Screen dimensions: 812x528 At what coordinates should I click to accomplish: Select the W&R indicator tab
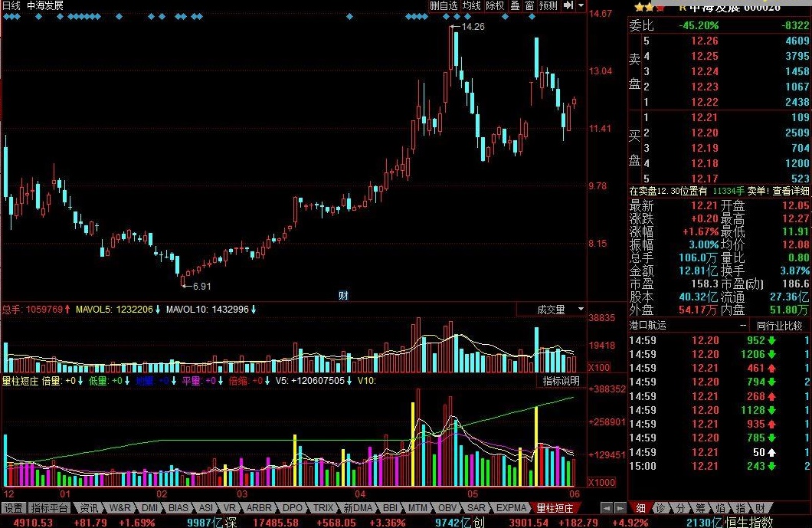[120, 508]
